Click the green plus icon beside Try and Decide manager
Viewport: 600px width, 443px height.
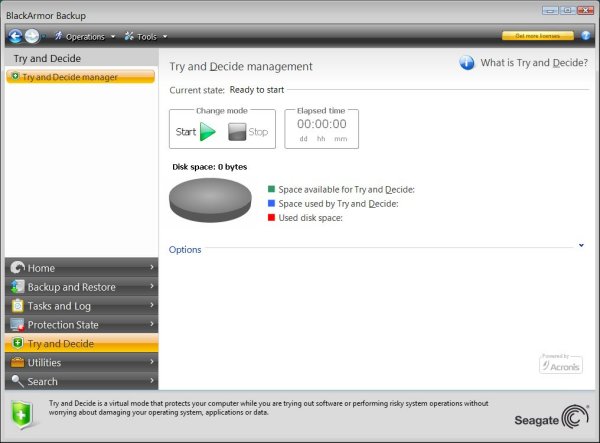coord(15,77)
